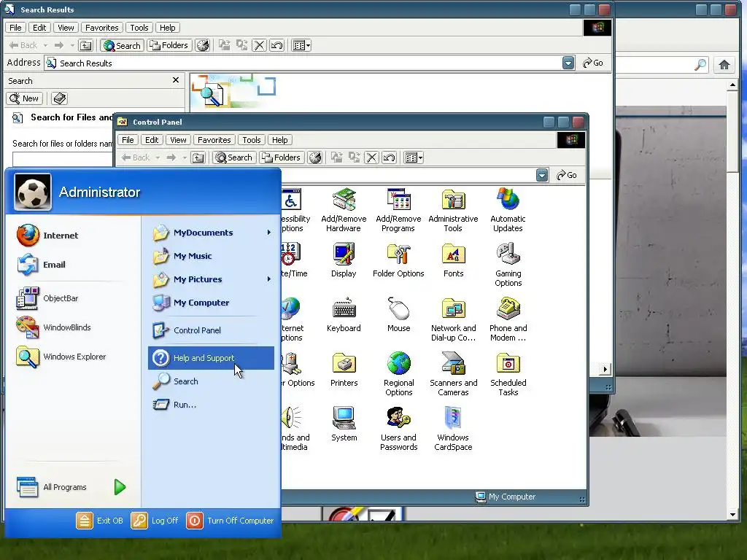Open Phone and Modem options icon
This screenshot has height=560, width=747.
point(508,319)
